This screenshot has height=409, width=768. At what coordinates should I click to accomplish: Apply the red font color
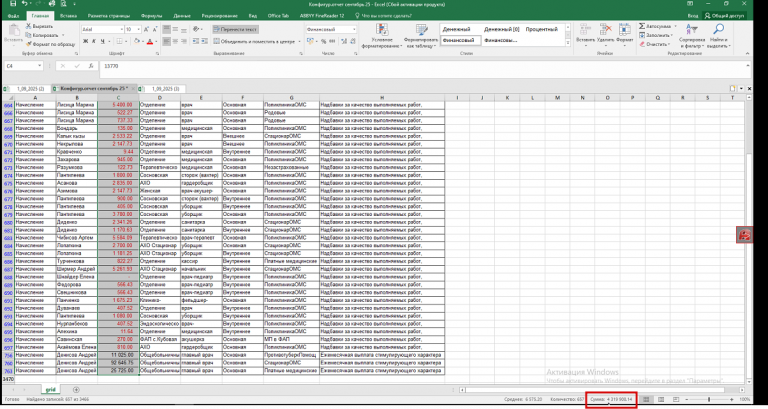(150, 42)
